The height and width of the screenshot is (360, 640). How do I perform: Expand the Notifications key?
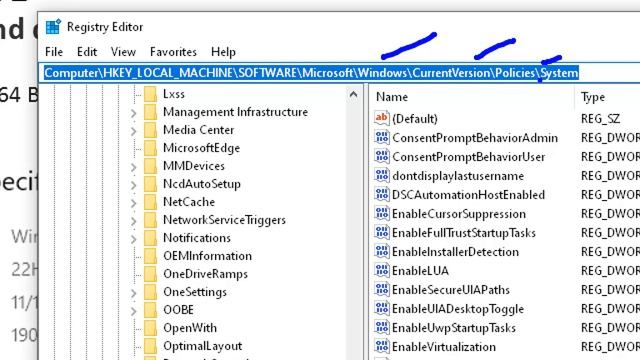[x=133, y=238]
